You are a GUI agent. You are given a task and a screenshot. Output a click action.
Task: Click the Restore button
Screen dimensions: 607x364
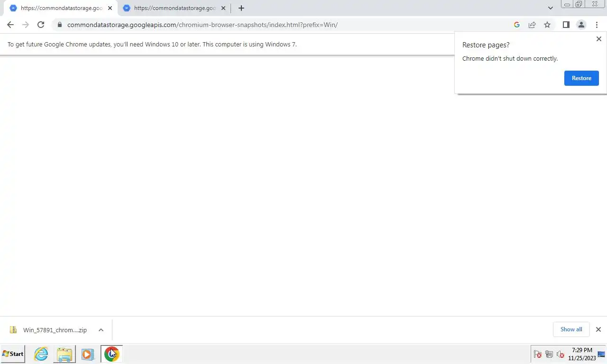581,78
